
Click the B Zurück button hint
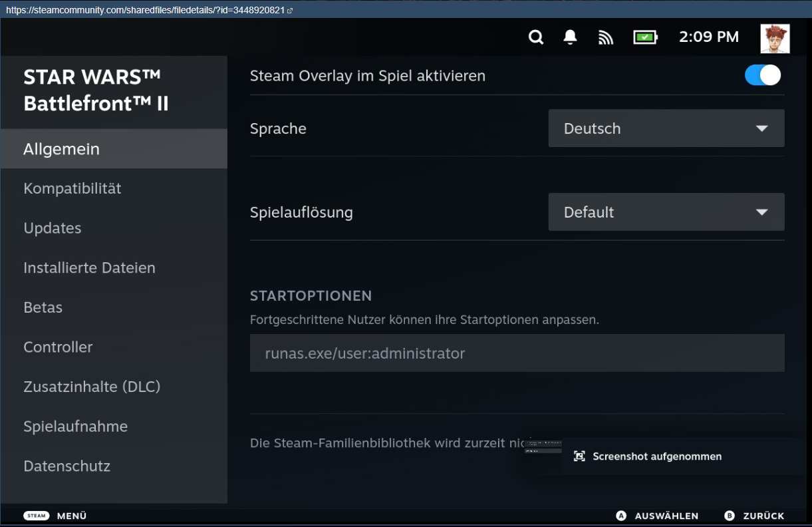pos(754,516)
